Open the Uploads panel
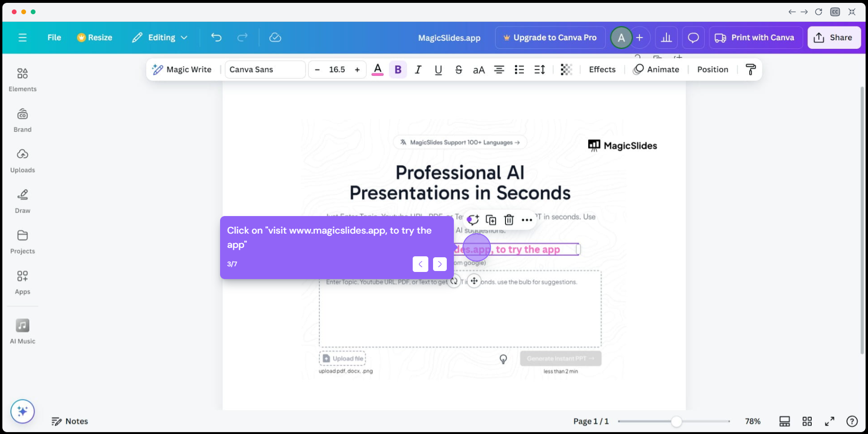 pyautogui.click(x=23, y=161)
